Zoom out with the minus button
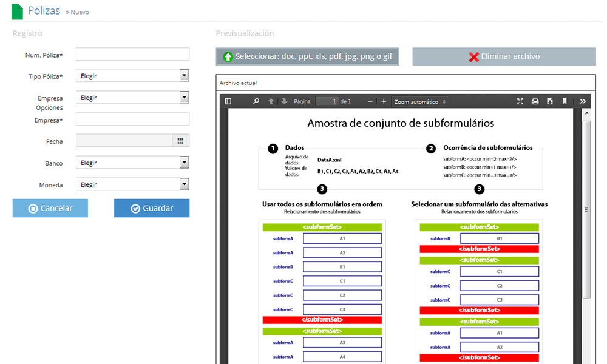This screenshot has height=364, width=607. pyautogui.click(x=368, y=101)
